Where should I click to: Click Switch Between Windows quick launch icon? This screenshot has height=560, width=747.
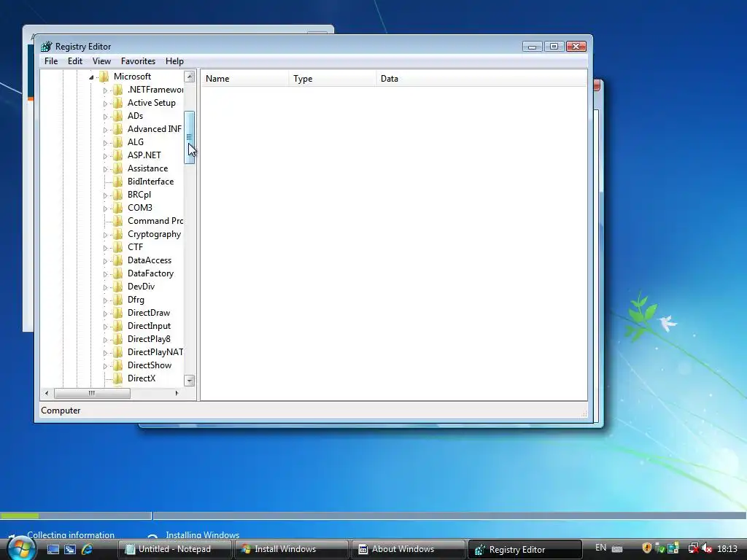70,550
